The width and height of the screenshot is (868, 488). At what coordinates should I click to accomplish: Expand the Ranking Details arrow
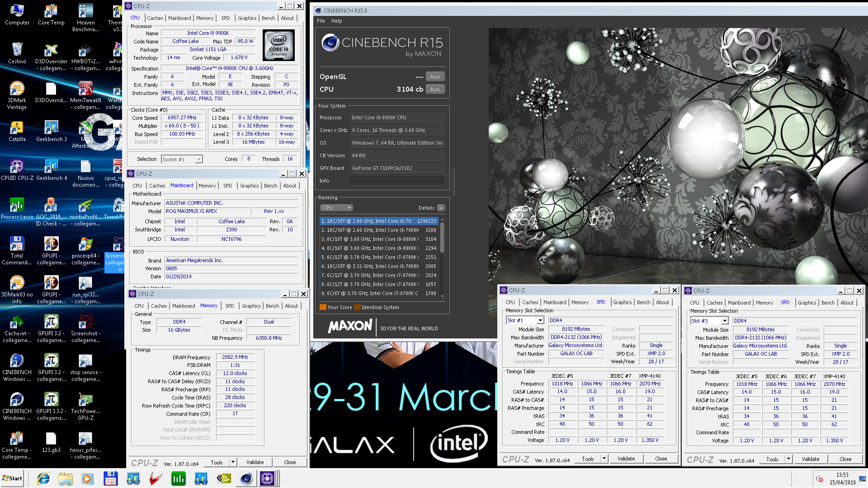(x=441, y=208)
